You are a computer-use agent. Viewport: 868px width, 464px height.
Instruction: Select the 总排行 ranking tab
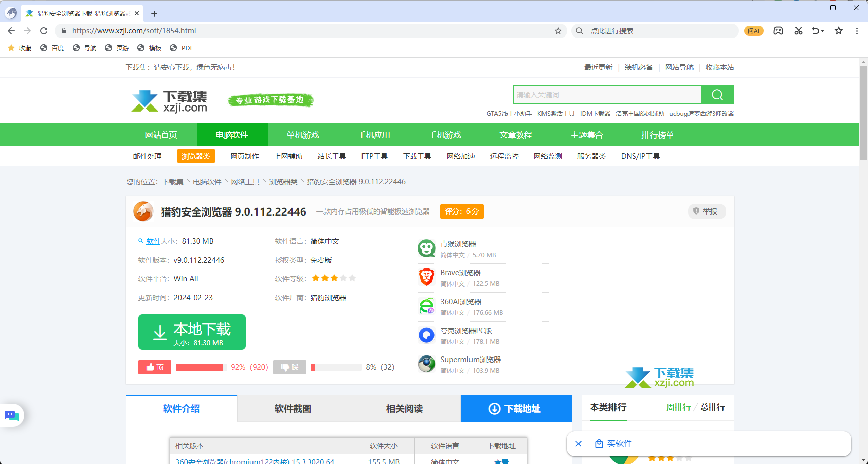point(712,408)
